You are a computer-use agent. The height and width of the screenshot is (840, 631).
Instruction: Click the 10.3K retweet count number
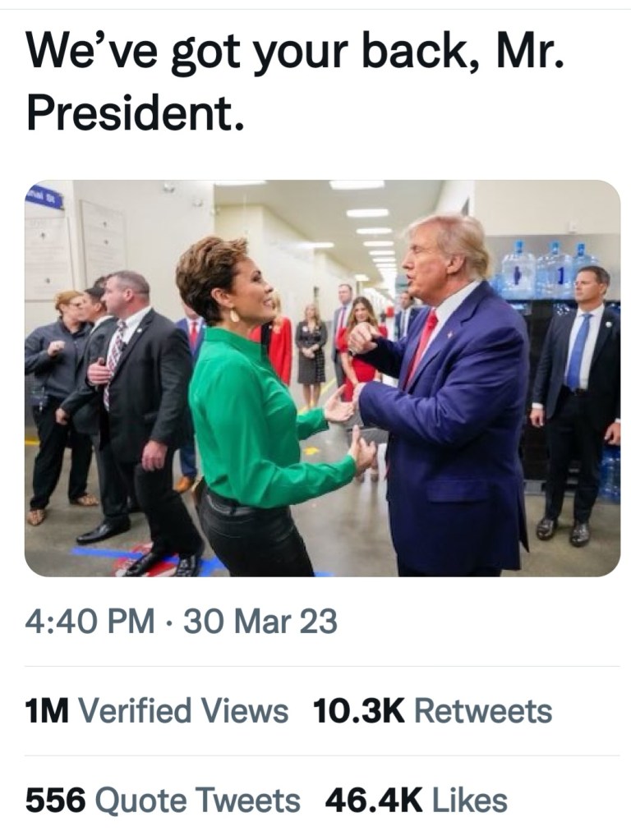point(359,711)
